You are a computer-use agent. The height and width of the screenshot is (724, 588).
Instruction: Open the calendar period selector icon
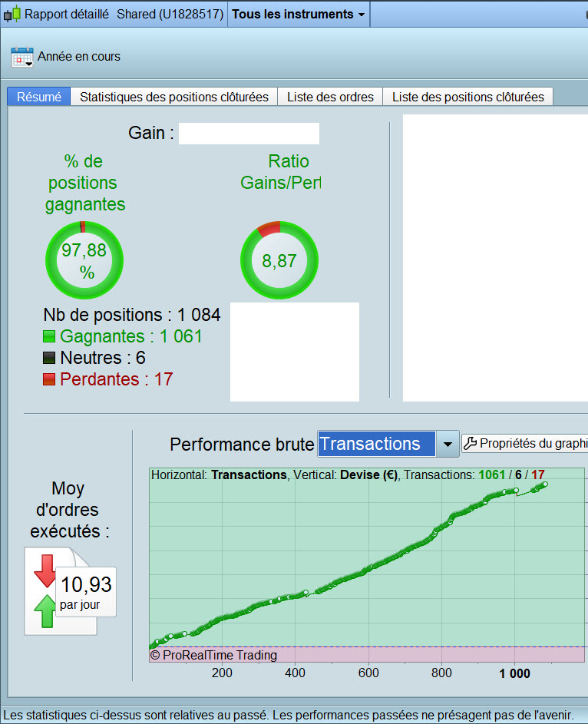click(22, 57)
